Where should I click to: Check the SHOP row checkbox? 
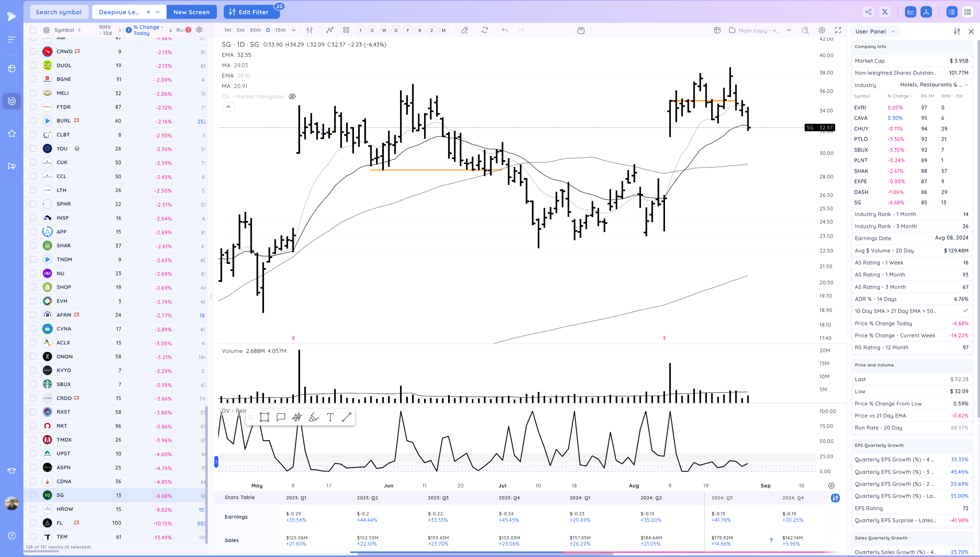(33, 287)
